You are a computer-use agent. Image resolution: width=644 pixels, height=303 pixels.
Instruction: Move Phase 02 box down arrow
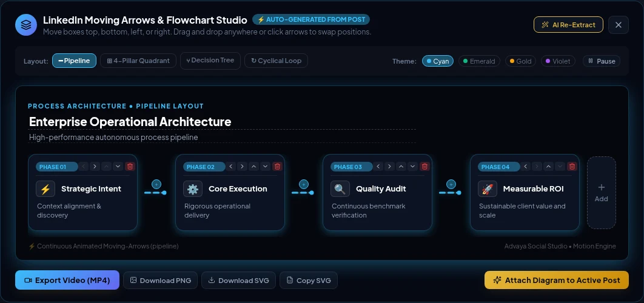(266, 166)
